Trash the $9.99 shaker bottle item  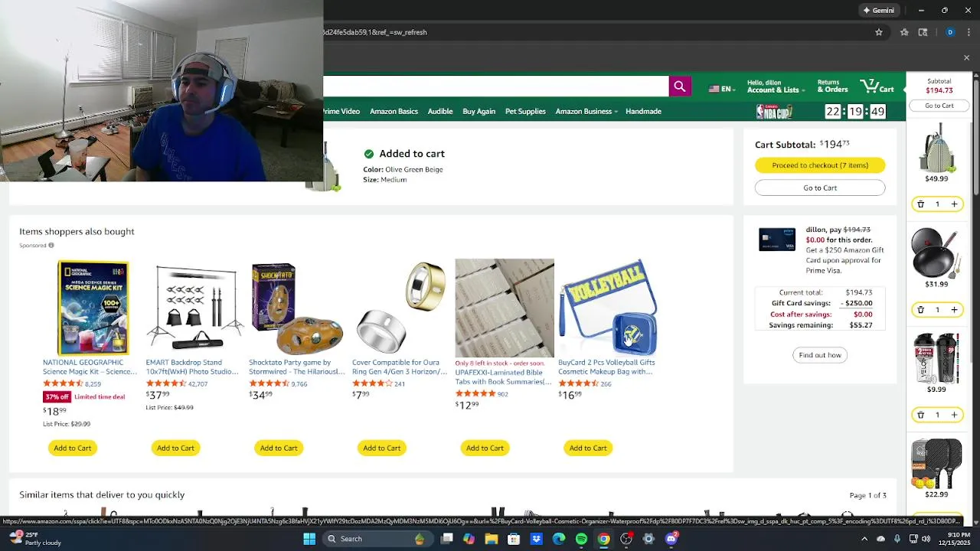[920, 415]
